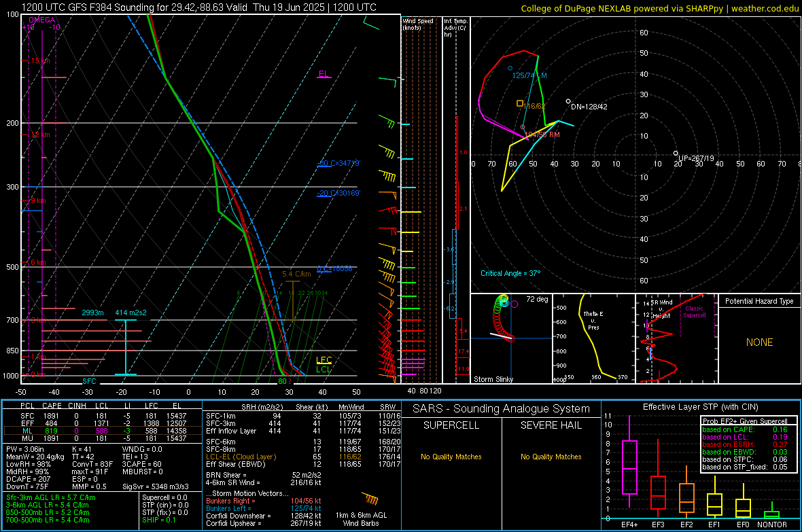The image size is (802, 532).
Task: Click the 1km & 6km AGL wind barb icon
Action: coord(370,499)
